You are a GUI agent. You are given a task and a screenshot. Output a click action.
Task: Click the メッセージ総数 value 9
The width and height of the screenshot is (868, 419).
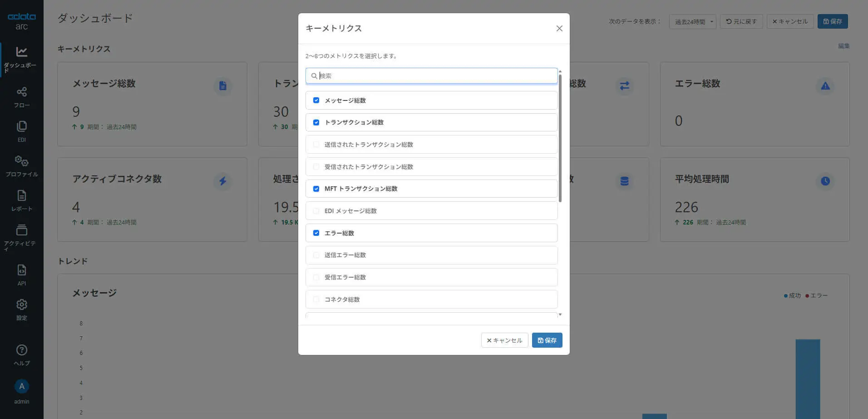(x=76, y=112)
